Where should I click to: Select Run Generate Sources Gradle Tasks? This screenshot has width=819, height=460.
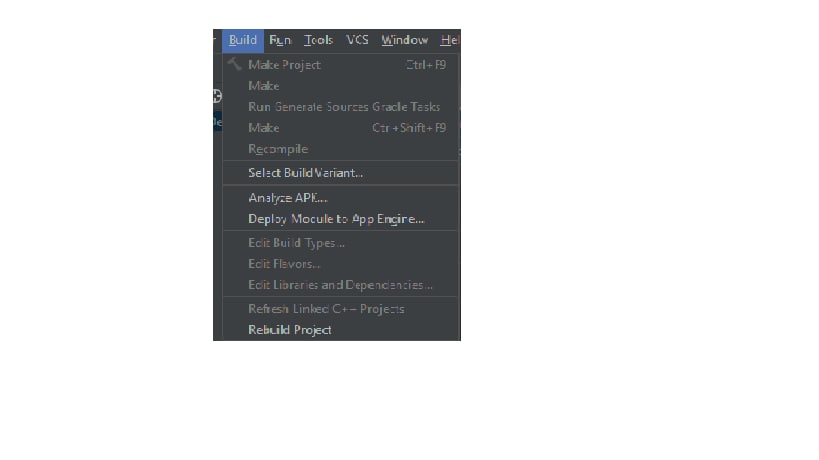tap(340, 107)
